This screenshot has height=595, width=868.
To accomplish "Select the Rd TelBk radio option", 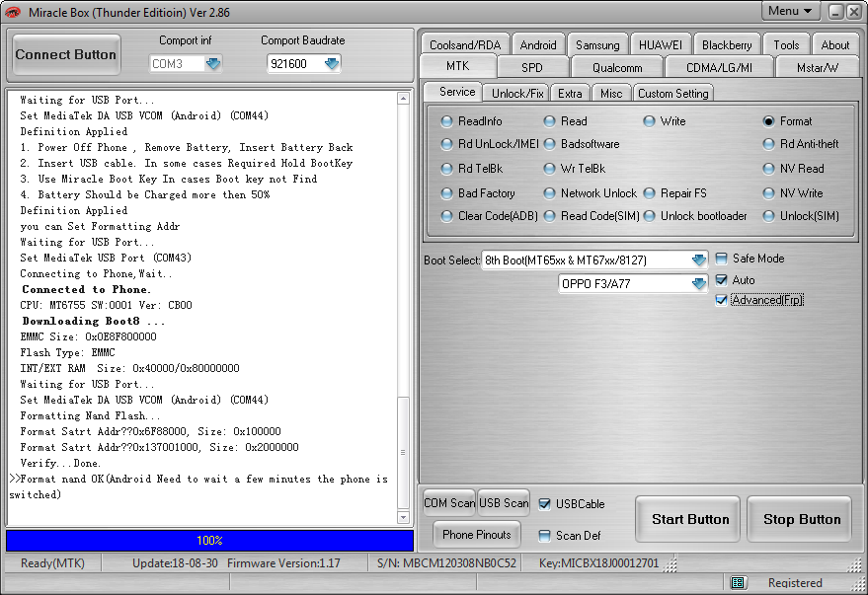I will (x=446, y=169).
